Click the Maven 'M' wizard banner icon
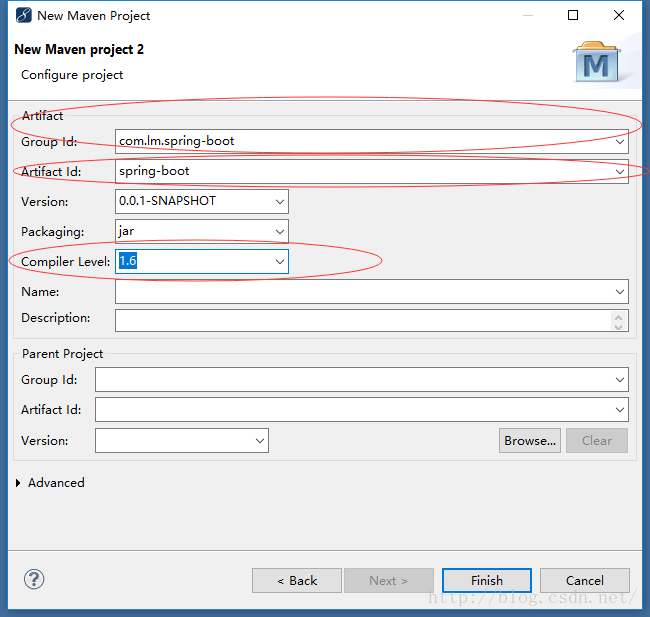The width and height of the screenshot is (650, 617). coord(597,63)
